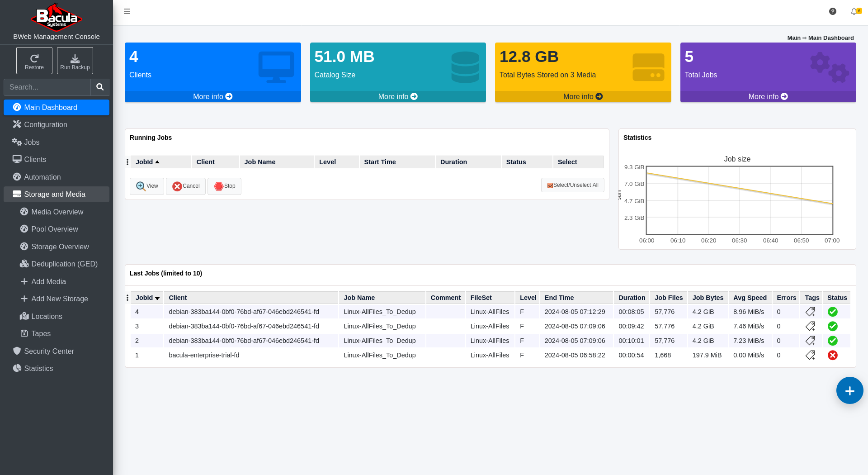
Task: Sort Running Jobs by Client
Action: click(216, 162)
